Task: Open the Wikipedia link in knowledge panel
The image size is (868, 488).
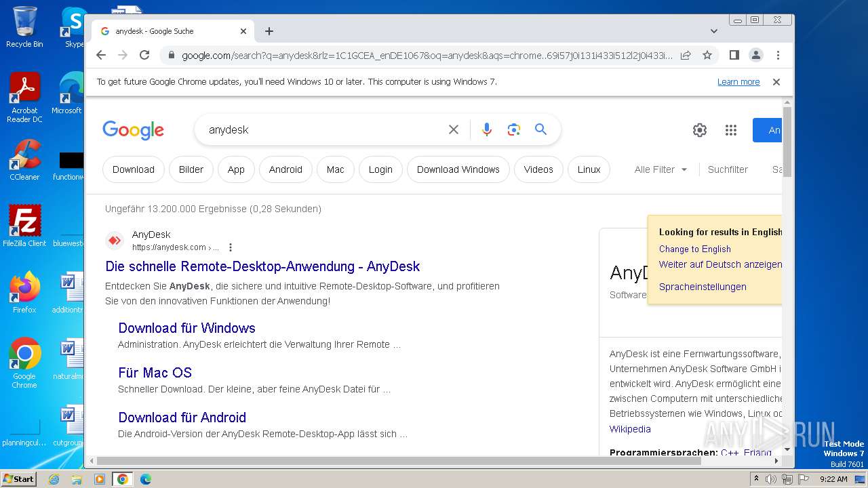Action: [630, 429]
